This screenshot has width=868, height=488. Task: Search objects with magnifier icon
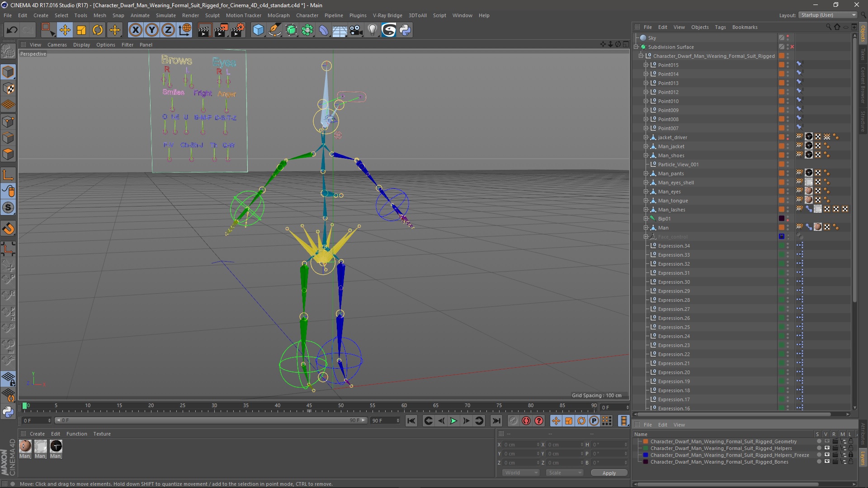point(829,27)
